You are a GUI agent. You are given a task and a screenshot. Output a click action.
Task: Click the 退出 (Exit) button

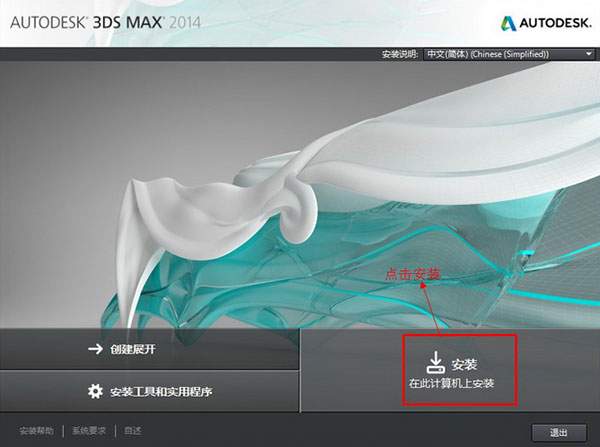(559, 432)
